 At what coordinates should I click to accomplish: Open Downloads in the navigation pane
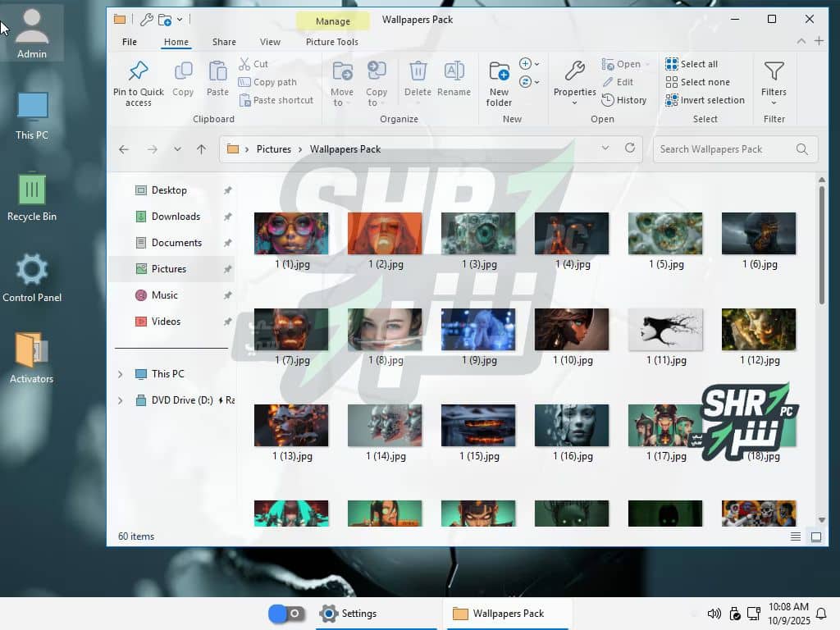pyautogui.click(x=176, y=217)
